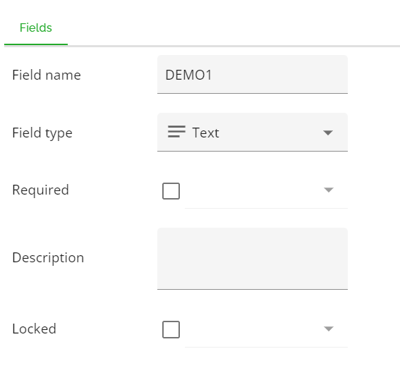Click the Description label text
Image resolution: width=400 pixels, height=392 pixels.
tap(48, 258)
